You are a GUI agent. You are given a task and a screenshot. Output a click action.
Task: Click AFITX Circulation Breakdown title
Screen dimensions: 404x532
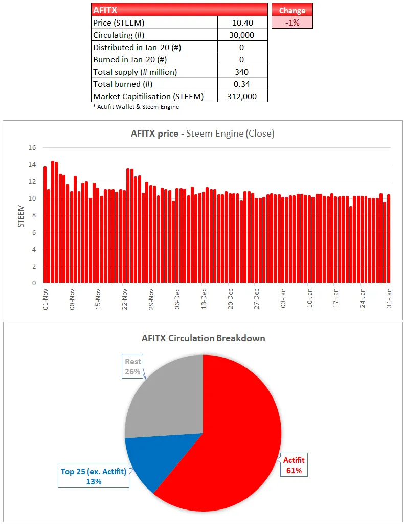pyautogui.click(x=203, y=338)
